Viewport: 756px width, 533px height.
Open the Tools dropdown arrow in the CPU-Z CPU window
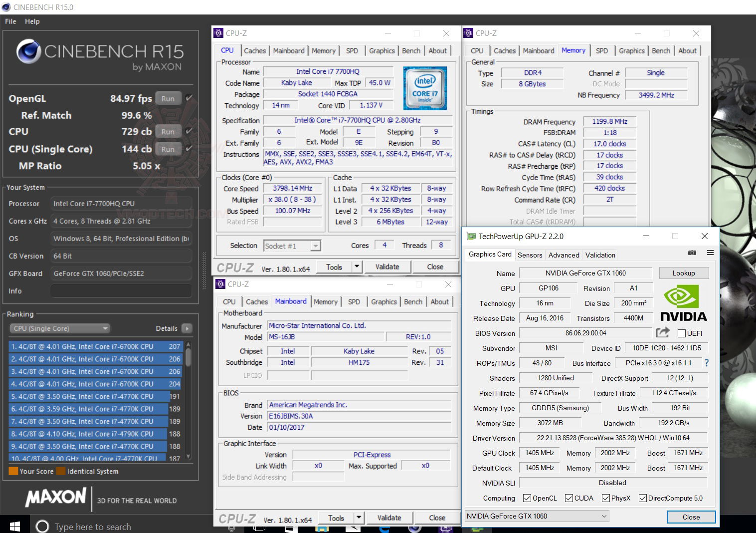[x=357, y=267]
